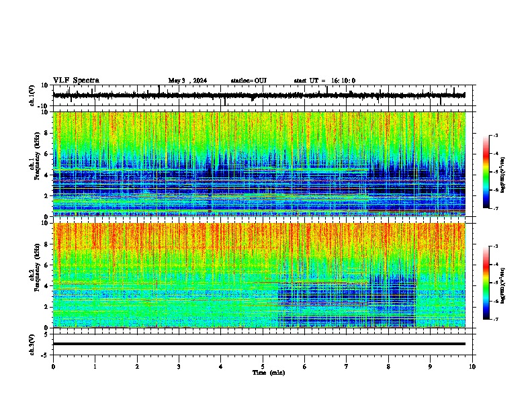Click the ch.1 spectrogram colorbar
This screenshot has height=411, width=532.
tap(486, 172)
